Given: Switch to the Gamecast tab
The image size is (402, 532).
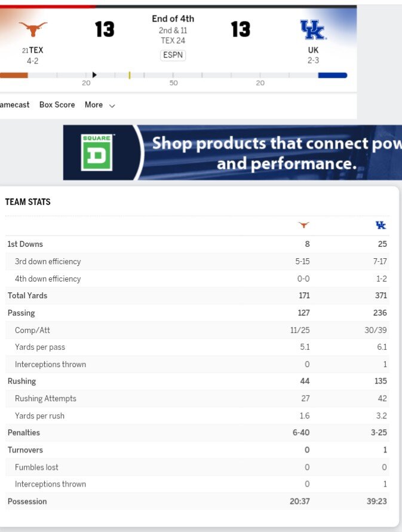Looking at the screenshot, I should 14,105.
